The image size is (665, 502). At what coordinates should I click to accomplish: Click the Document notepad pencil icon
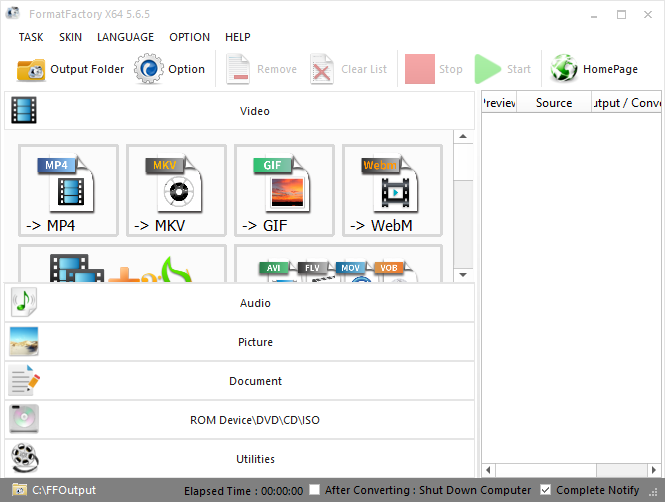click(24, 380)
